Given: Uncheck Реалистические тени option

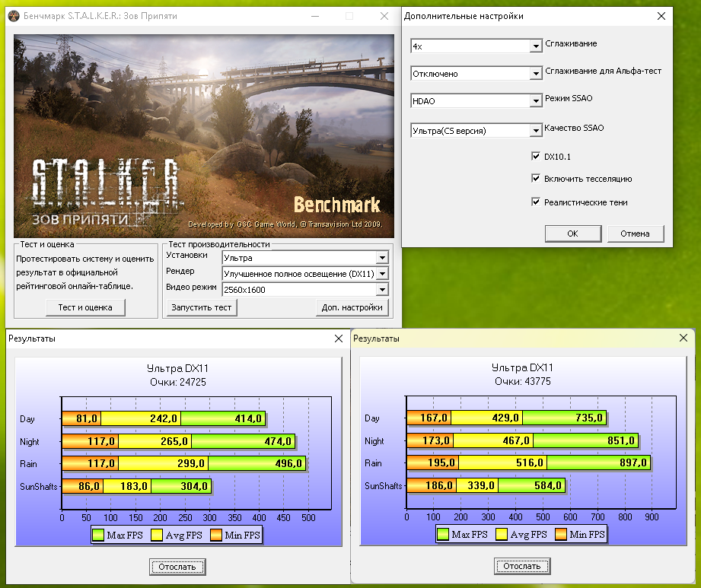Looking at the screenshot, I should (x=536, y=202).
